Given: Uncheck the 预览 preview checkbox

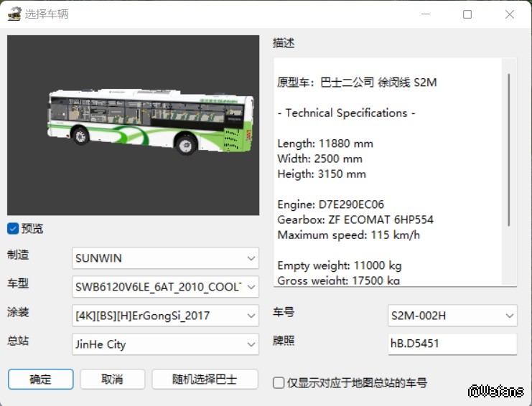Looking at the screenshot, I should click(13, 229).
